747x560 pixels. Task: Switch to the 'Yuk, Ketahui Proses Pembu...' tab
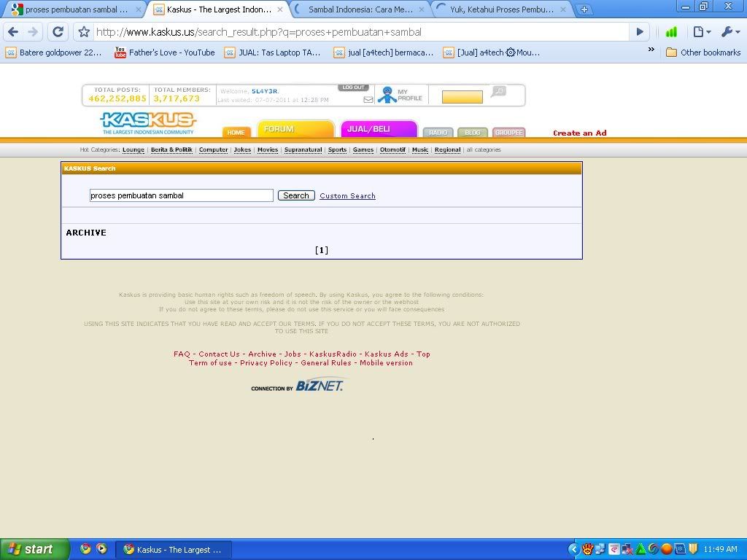pos(502,9)
